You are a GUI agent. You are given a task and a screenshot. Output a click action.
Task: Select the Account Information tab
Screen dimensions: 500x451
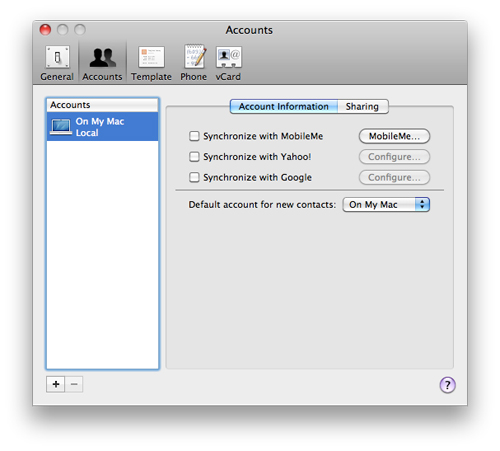tap(284, 107)
